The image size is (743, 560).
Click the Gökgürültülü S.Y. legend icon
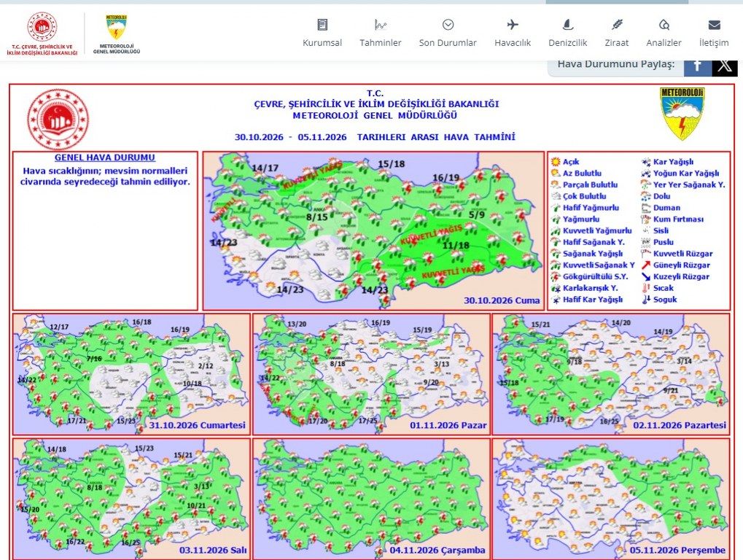(x=556, y=276)
